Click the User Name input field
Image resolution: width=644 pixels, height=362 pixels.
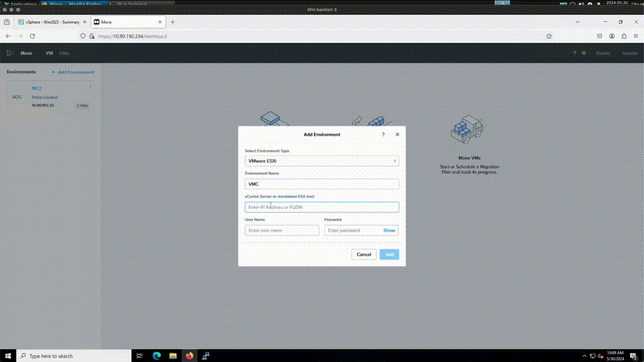[x=282, y=231]
